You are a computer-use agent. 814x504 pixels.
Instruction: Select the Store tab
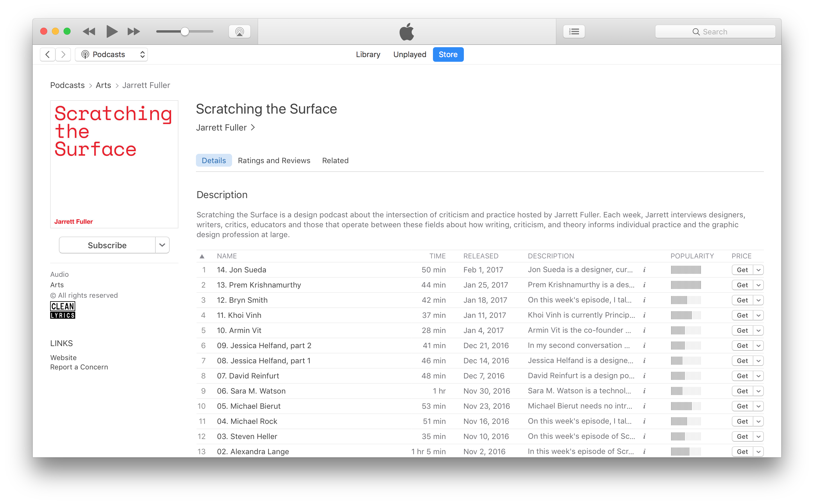pos(448,54)
